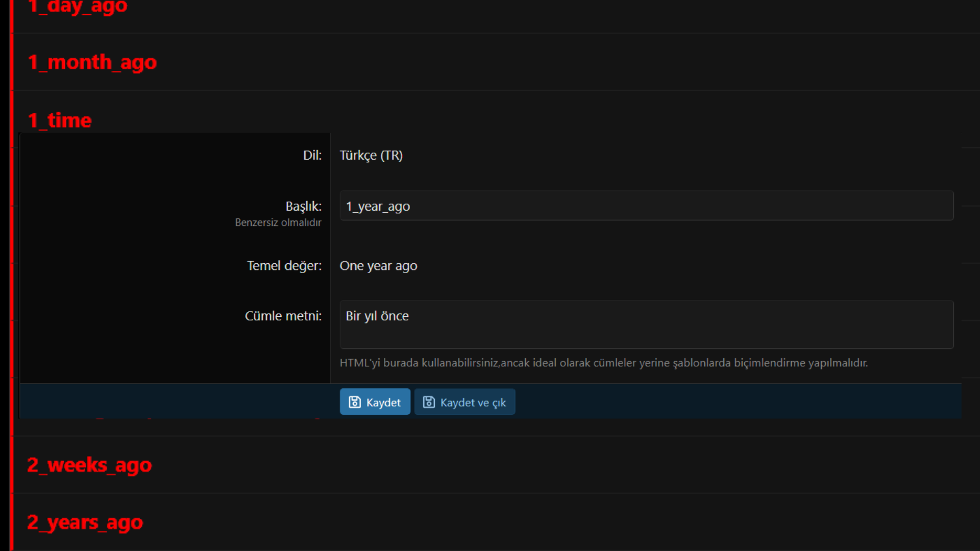Viewport: 980px width, 551px height.
Task: Click the floppy icon on Kaydet
Action: click(x=355, y=402)
